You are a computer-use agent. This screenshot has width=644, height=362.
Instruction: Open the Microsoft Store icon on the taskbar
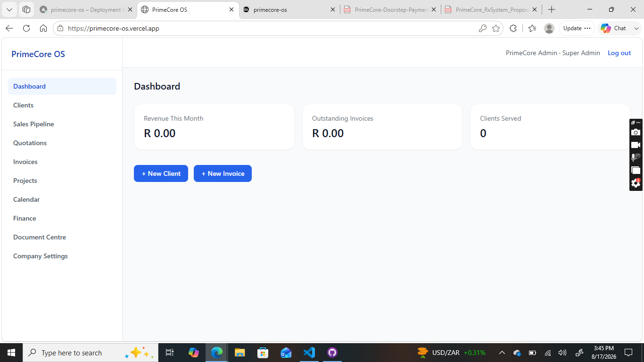[263, 353]
